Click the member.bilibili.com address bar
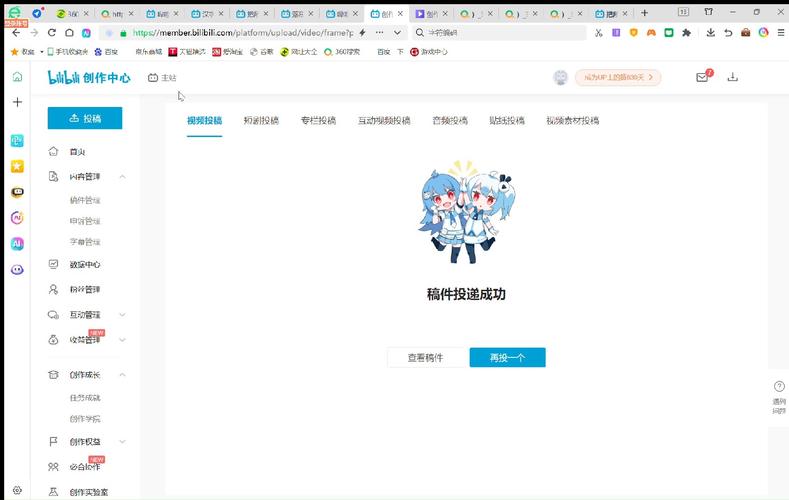The height and width of the screenshot is (500, 789). (x=243, y=33)
